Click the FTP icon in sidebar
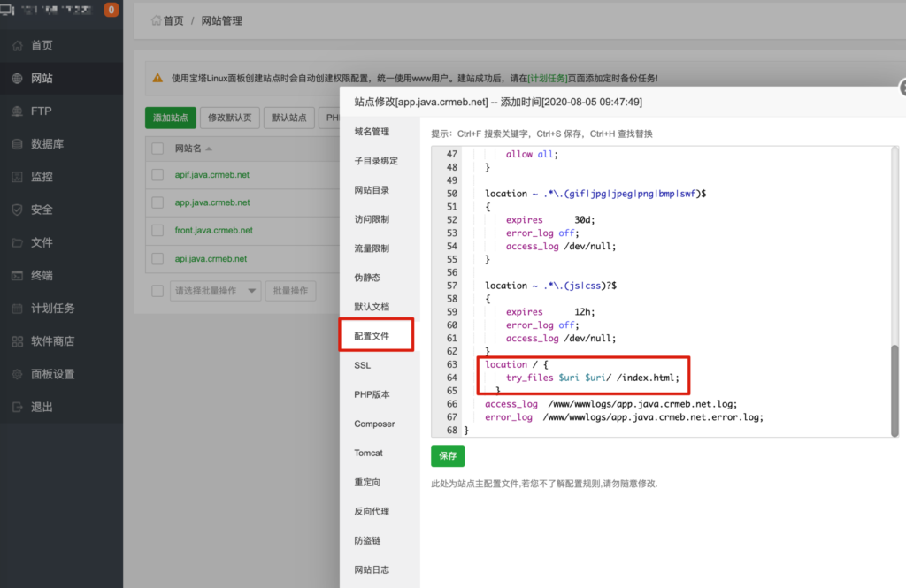This screenshot has height=588, width=906. point(18,111)
